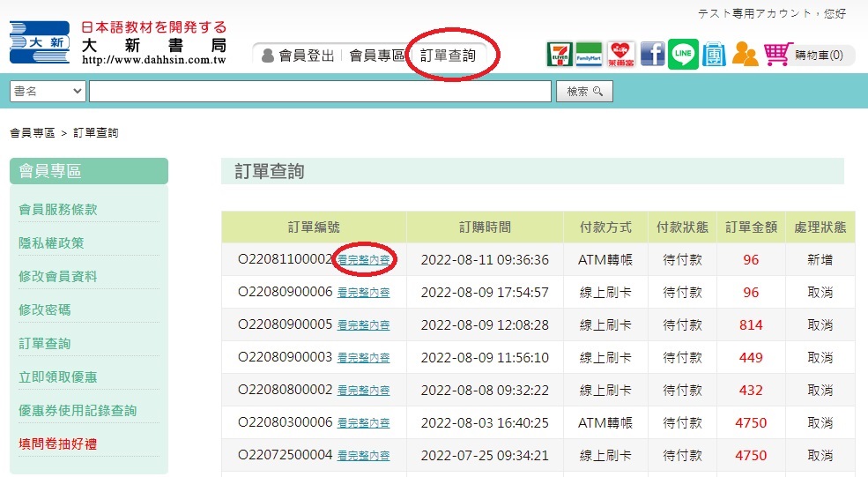
Task: Click the green LINE icon
Action: coord(683,55)
